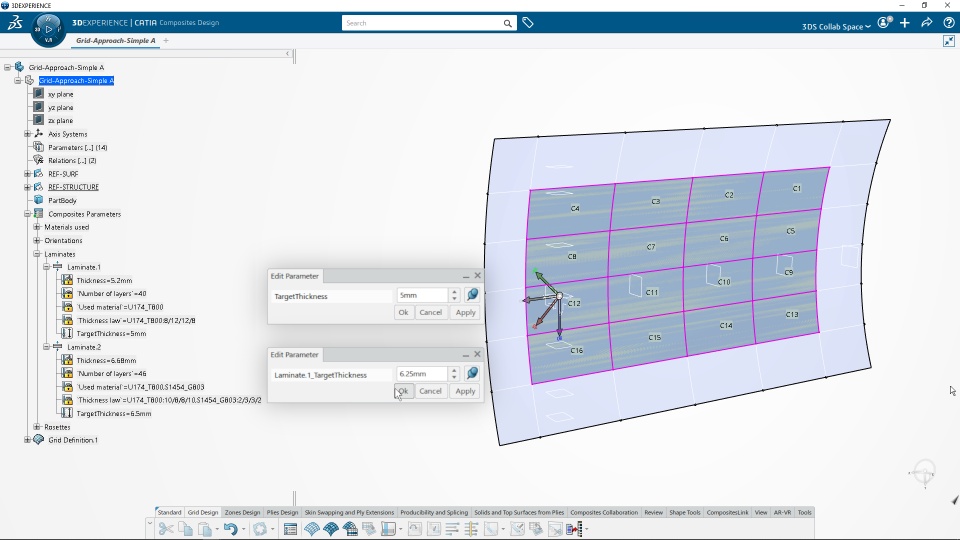Switch to the Zones Design tab

click(242, 512)
